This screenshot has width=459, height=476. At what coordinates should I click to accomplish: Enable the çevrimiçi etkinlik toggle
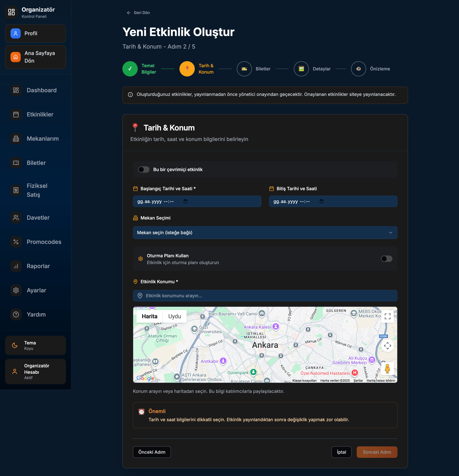pos(144,169)
